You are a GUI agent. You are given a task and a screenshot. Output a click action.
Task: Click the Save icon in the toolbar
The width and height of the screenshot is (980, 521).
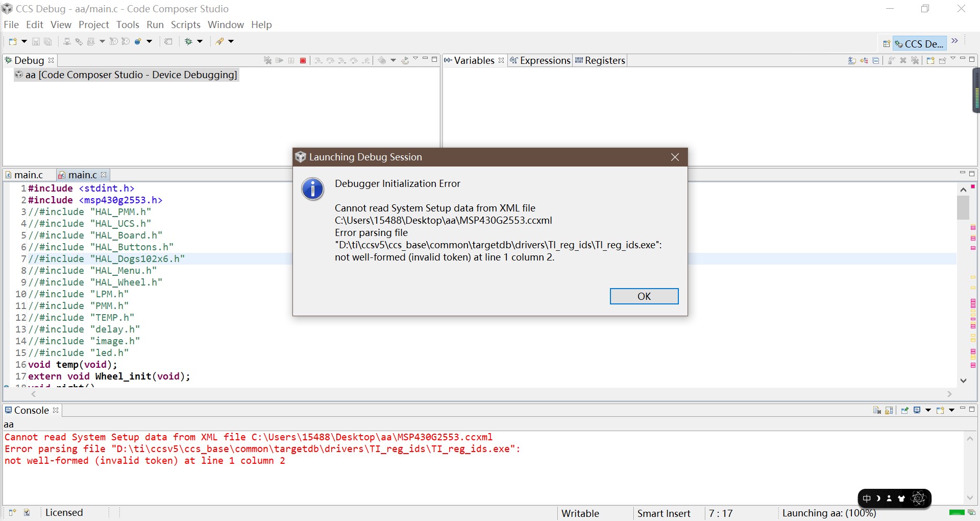coord(36,41)
